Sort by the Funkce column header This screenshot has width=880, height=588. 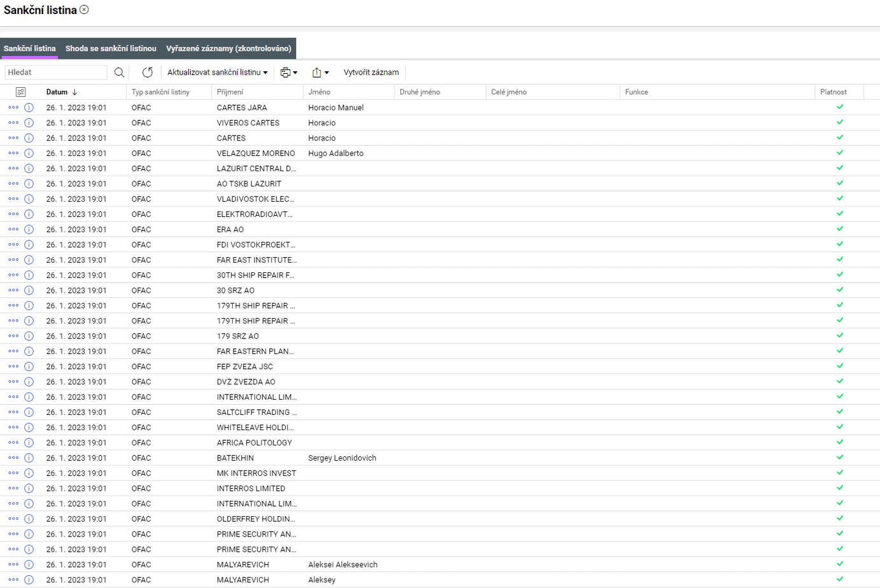pos(636,92)
